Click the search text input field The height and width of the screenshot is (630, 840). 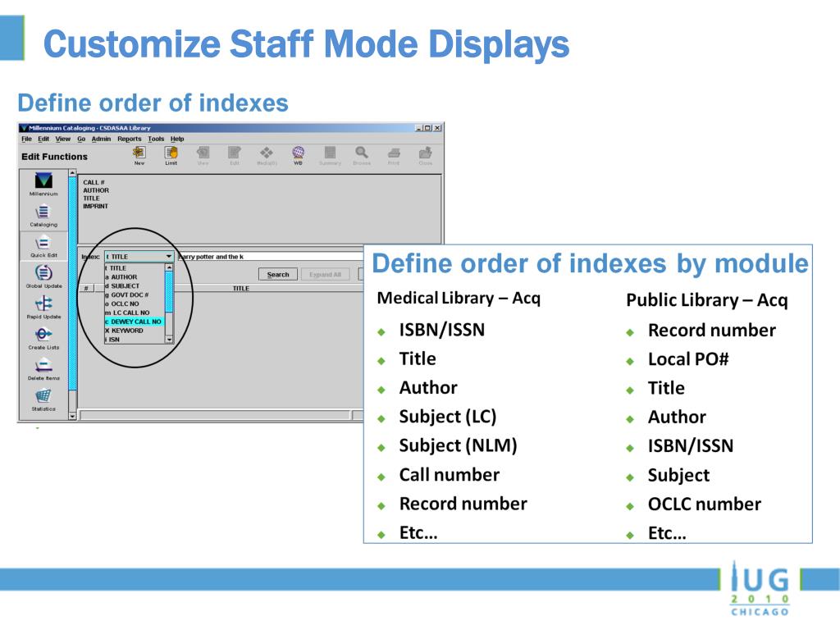coord(271,257)
